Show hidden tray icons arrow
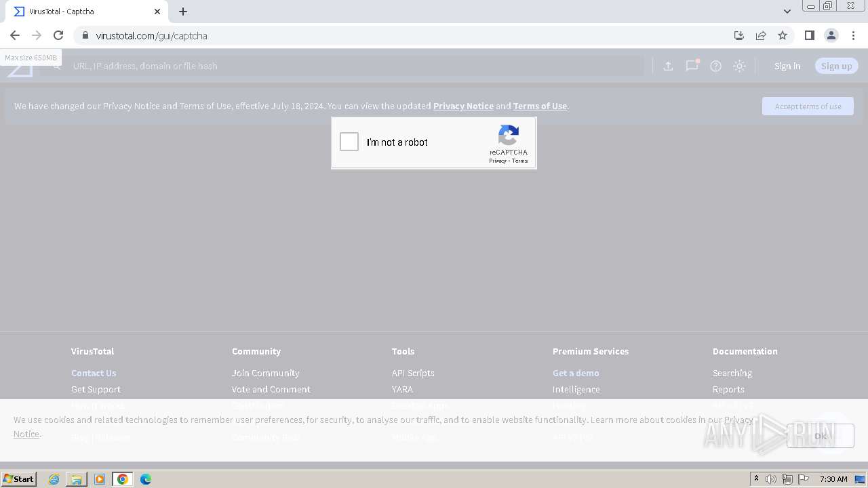This screenshot has width=868, height=488. [757, 479]
